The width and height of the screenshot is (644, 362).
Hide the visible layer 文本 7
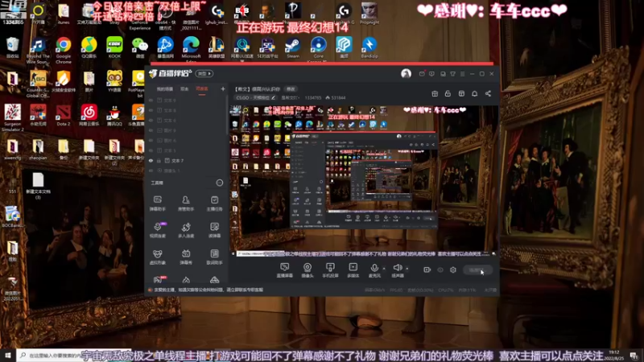[151, 160]
